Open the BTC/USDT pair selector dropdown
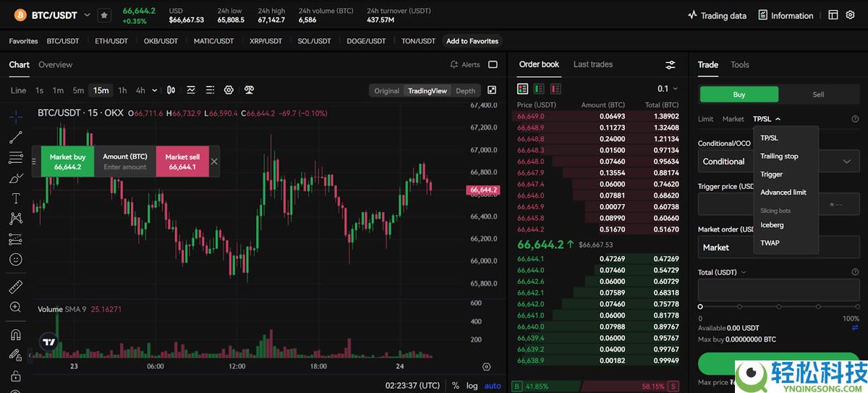Viewport: 868px width, 393px height. [x=88, y=15]
